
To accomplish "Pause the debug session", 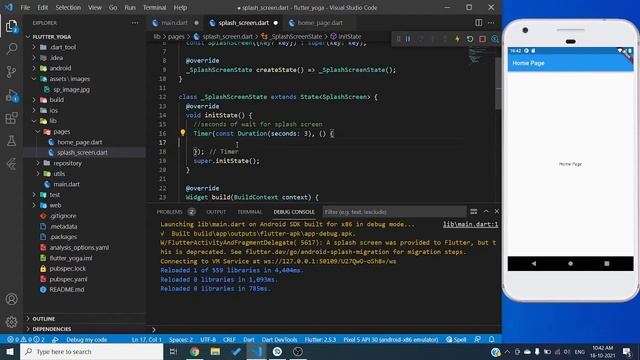I will click(408, 39).
